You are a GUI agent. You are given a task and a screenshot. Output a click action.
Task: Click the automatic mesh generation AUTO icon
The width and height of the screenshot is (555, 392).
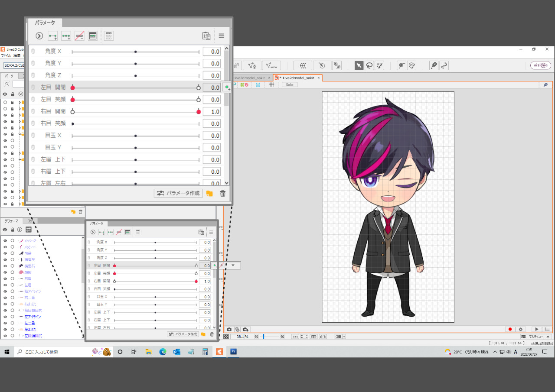pyautogui.click(x=271, y=65)
